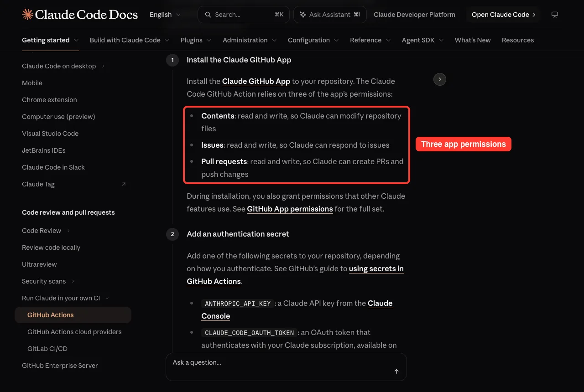Image resolution: width=584 pixels, height=392 pixels.
Task: Click the Ask Assistant sparkle icon
Action: click(x=303, y=15)
